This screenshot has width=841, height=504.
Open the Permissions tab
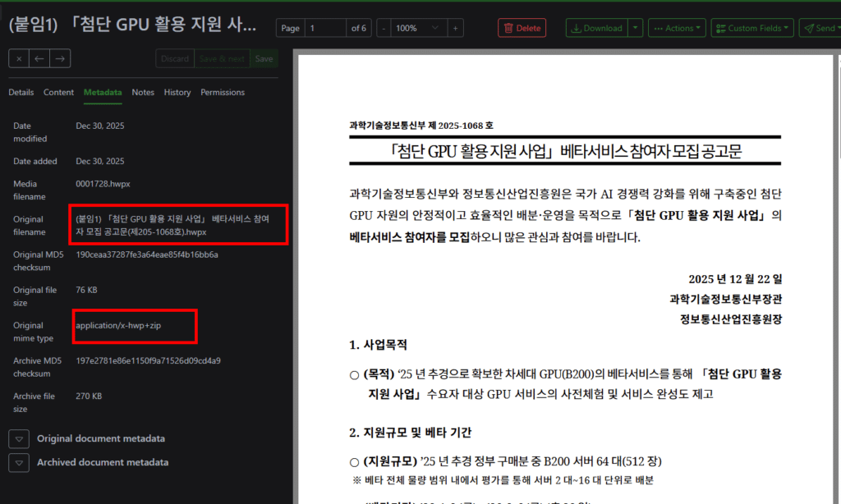pos(223,93)
